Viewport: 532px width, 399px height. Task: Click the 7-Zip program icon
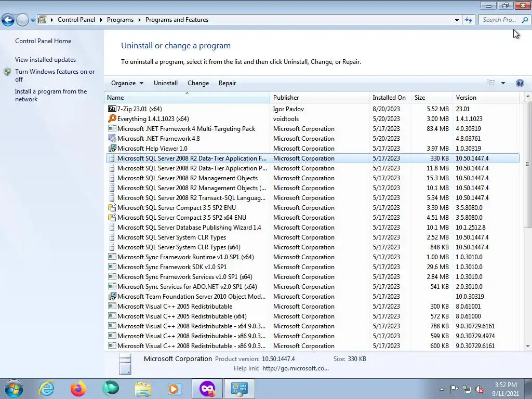click(112, 109)
